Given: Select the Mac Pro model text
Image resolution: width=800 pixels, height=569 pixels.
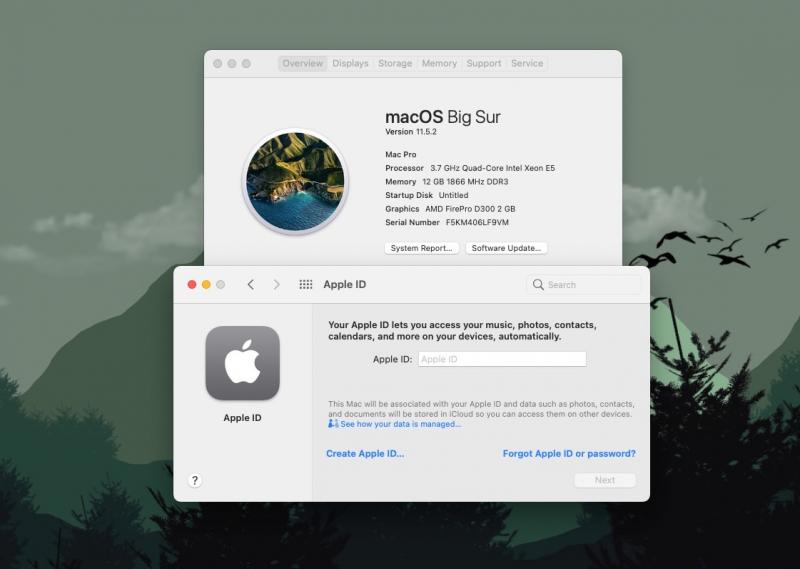Looking at the screenshot, I should (x=401, y=155).
